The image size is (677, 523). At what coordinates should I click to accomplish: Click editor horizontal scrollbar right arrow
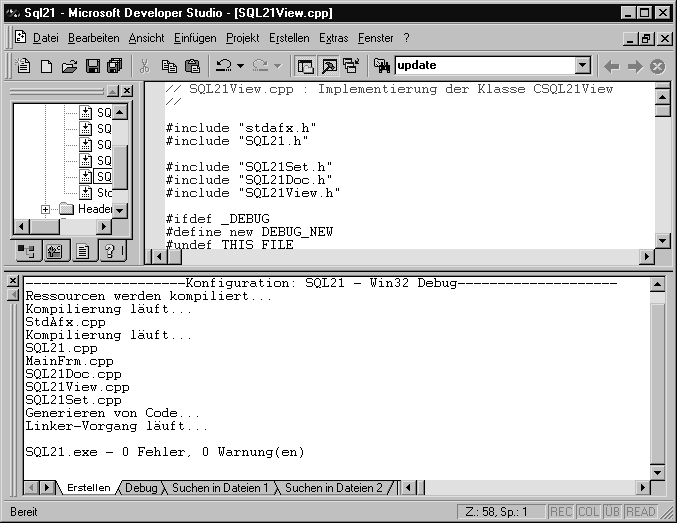point(646,257)
